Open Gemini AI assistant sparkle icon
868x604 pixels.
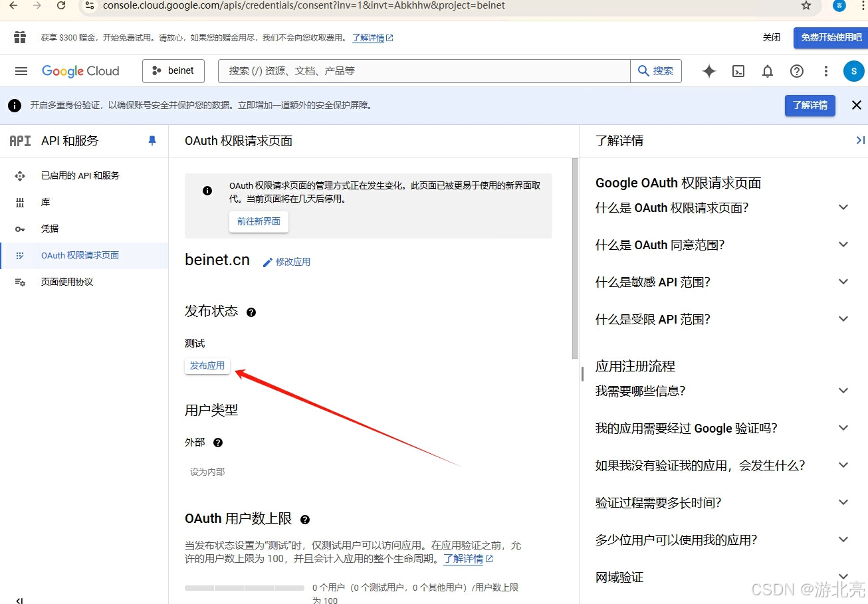pyautogui.click(x=709, y=71)
